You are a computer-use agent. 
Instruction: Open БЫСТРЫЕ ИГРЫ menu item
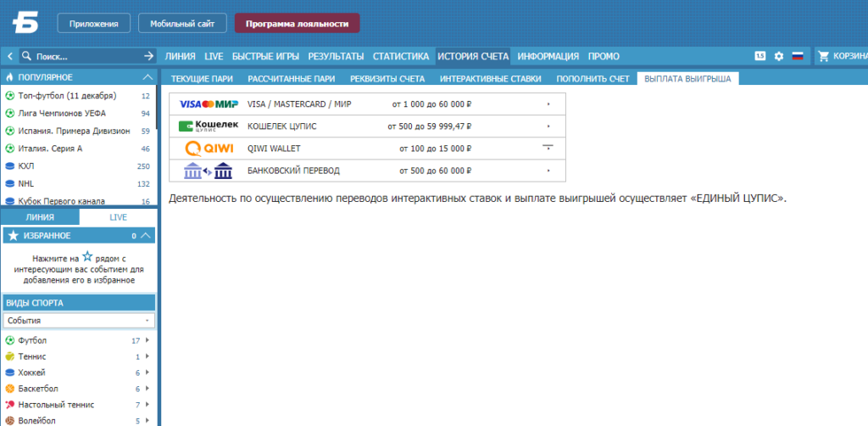tap(265, 56)
